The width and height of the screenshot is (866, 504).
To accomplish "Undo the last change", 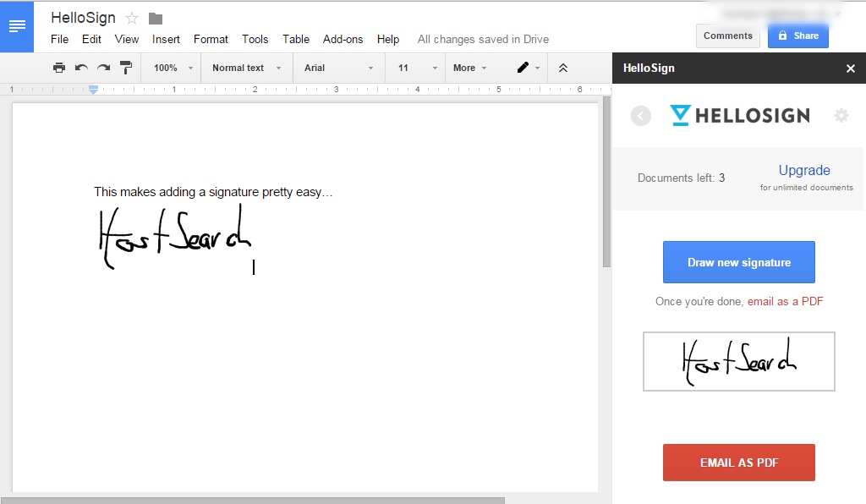I will click(80, 68).
